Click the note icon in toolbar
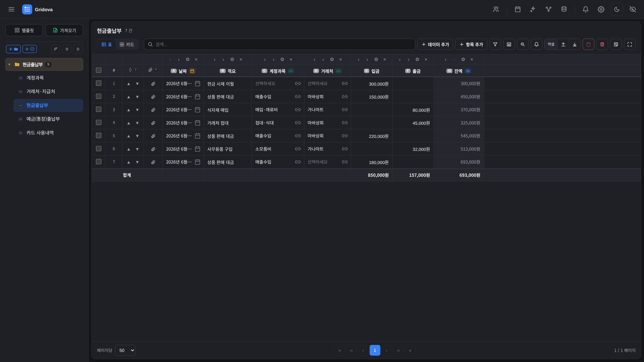 pos(616,44)
